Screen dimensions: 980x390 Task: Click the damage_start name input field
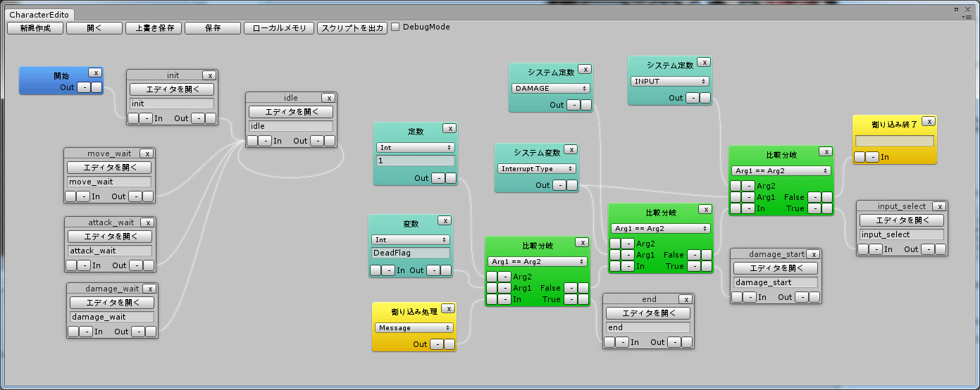[776, 282]
